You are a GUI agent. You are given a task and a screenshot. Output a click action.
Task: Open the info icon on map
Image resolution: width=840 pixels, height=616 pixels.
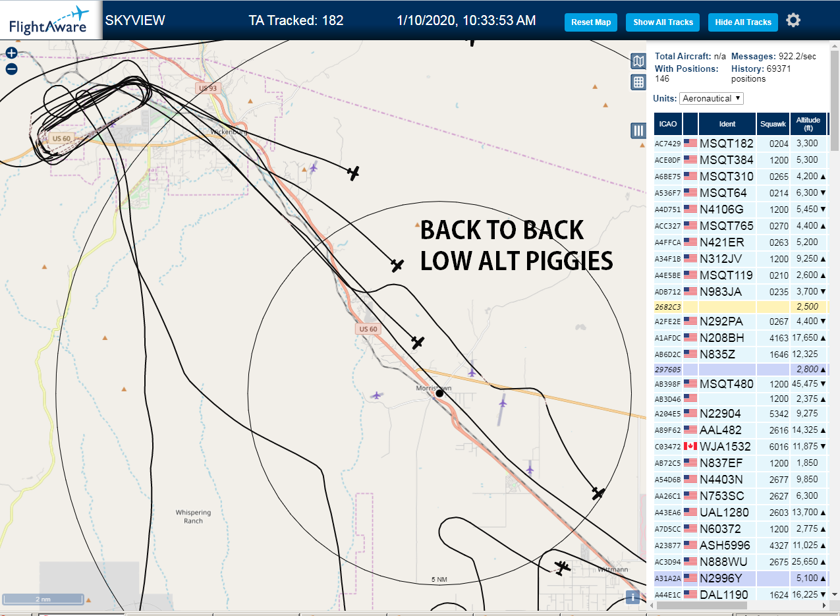click(632, 597)
